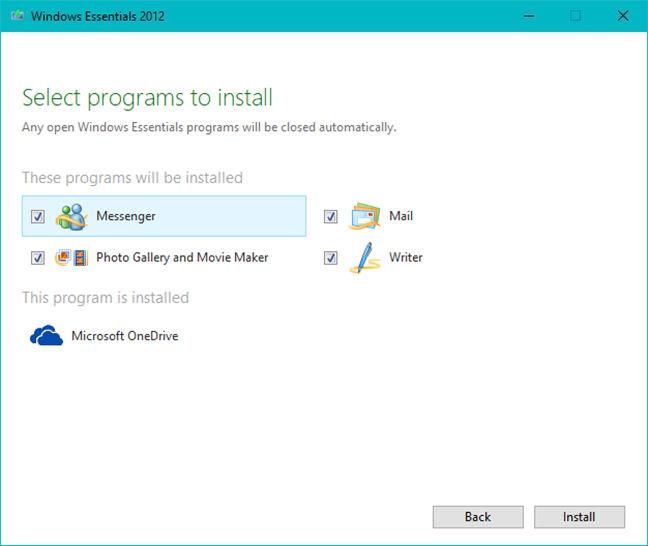
Task: Click 'These programs will be installed' heading
Action: [132, 178]
